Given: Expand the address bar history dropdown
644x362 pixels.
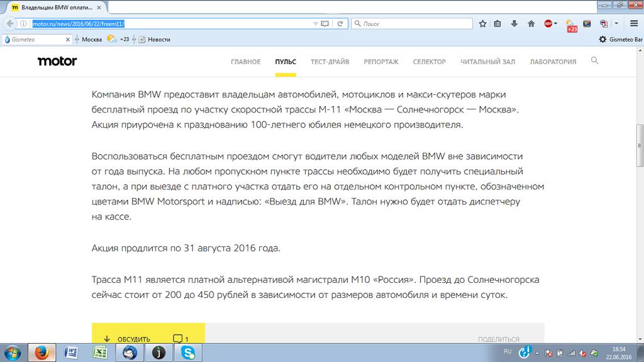Looking at the screenshot, I should pyautogui.click(x=315, y=24).
